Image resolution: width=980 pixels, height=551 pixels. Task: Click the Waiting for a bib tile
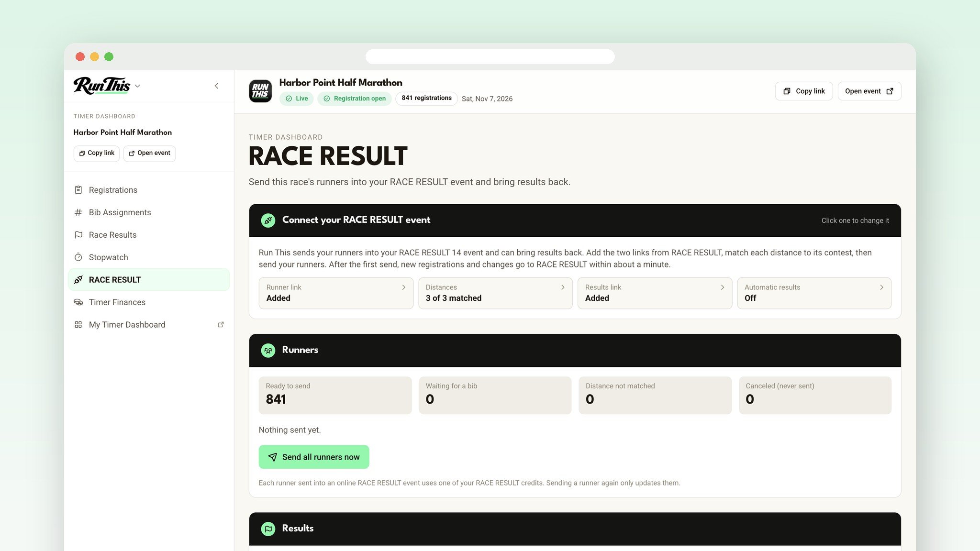(x=495, y=396)
